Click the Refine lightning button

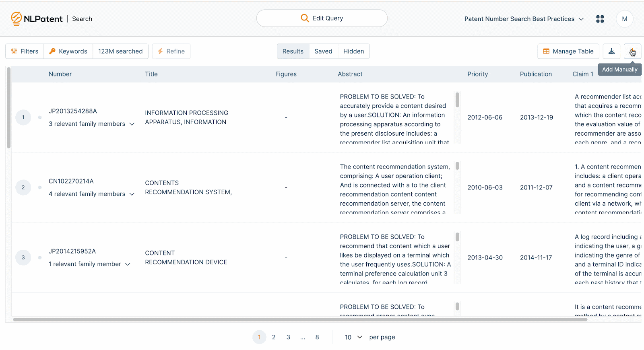click(171, 51)
